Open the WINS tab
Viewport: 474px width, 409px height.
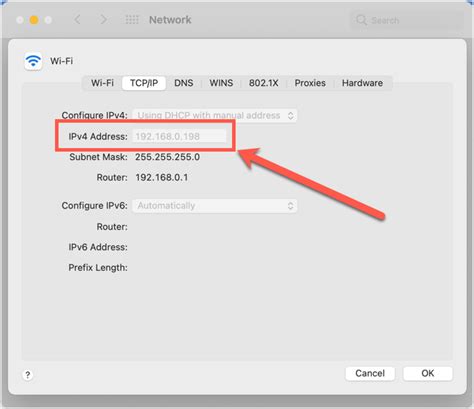221,83
